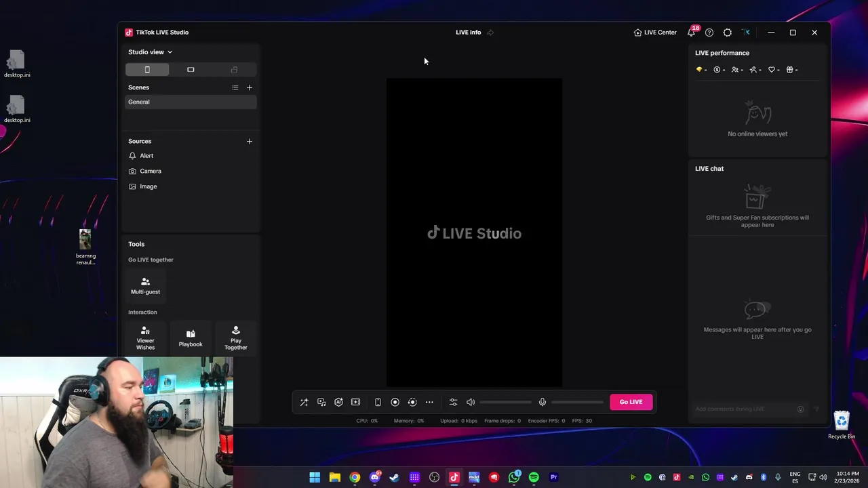Open Premiere Pro from taskbar
This screenshot has height=488, width=868.
(553, 477)
